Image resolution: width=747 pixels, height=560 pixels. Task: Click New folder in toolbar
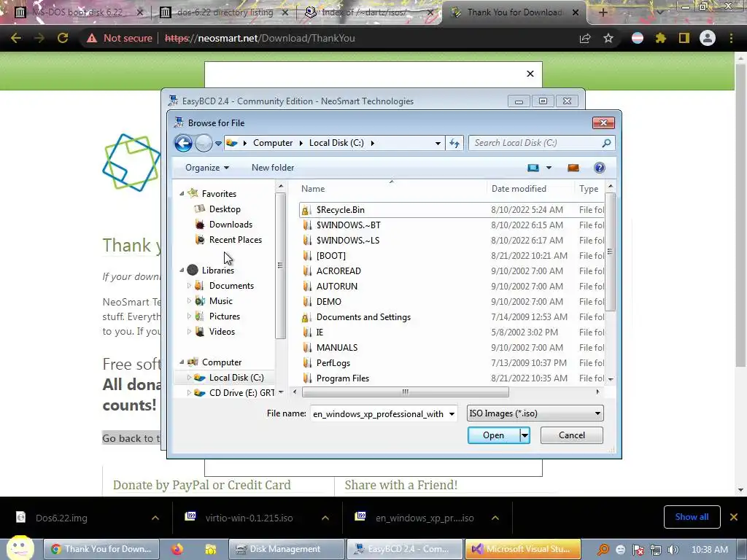[273, 168]
